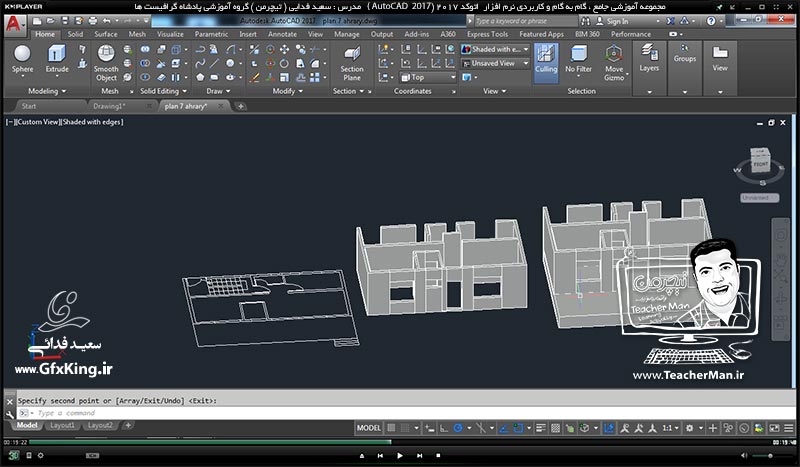This screenshot has width=800, height=467.
Task: Expand the Modeling panel
Action: (x=47, y=91)
